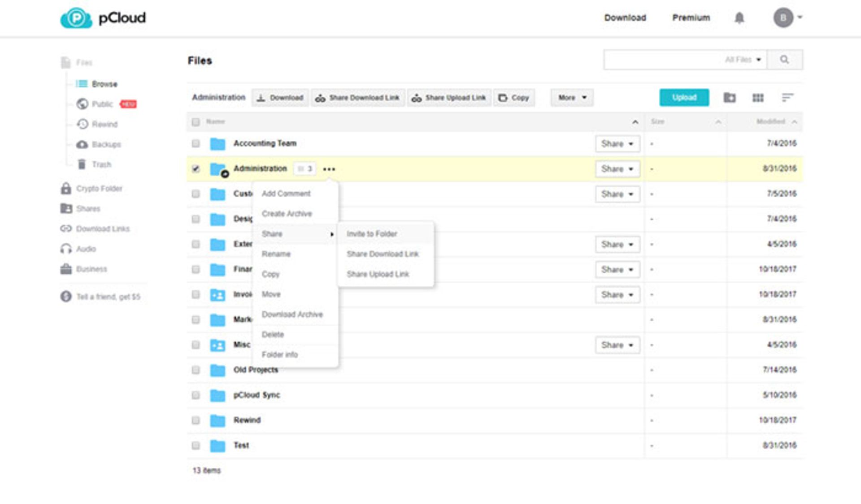Click the new folder icon
Viewport: 861px width, 504px height.
[730, 98]
